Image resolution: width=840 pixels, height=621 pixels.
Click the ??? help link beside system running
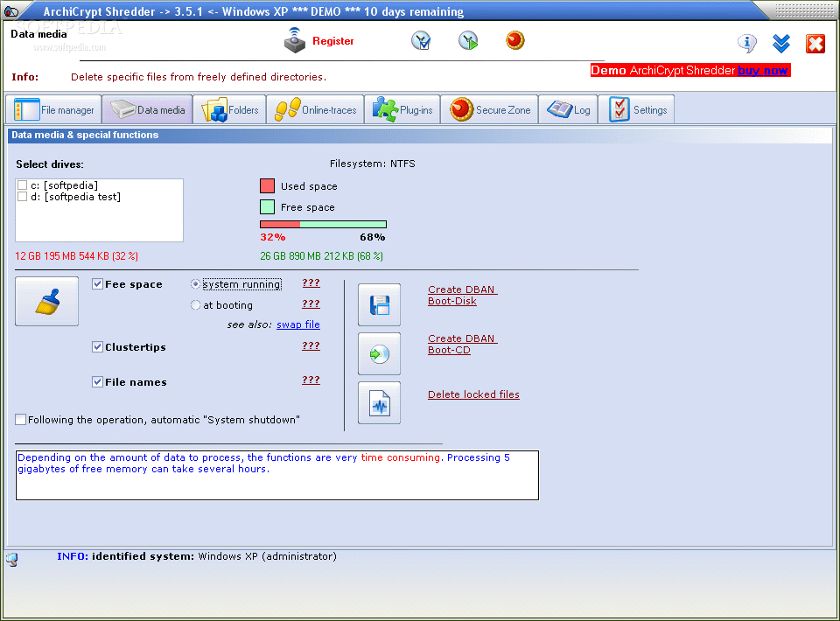coord(311,283)
